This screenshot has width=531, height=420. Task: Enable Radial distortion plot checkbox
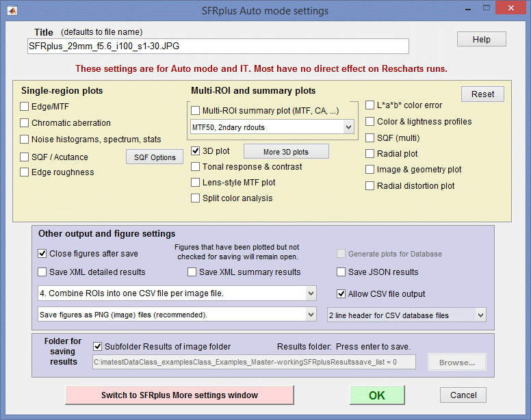click(370, 186)
